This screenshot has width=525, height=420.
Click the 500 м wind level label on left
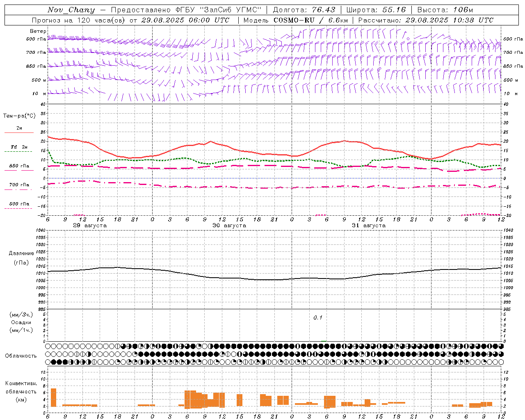(x=39, y=80)
